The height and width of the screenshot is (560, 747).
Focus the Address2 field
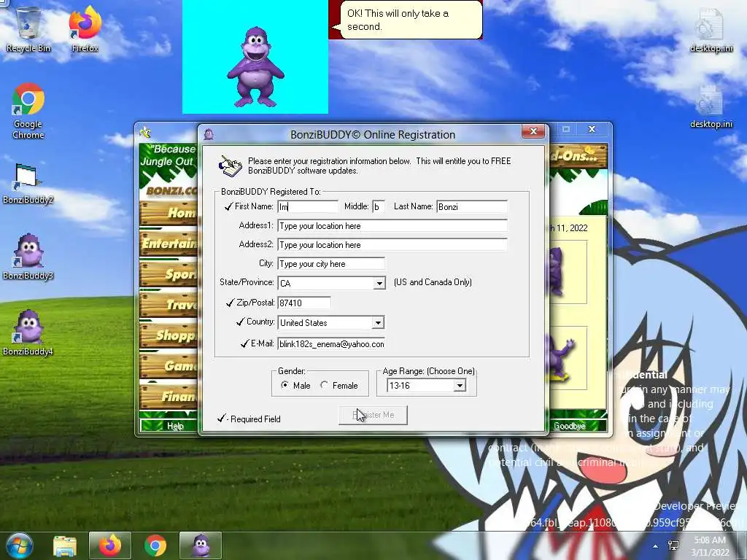point(392,245)
